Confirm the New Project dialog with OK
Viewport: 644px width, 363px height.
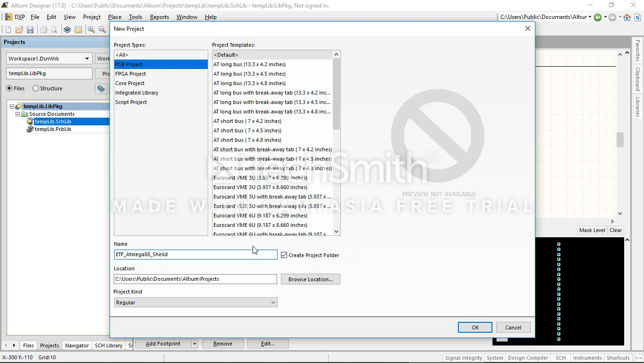[x=475, y=328]
